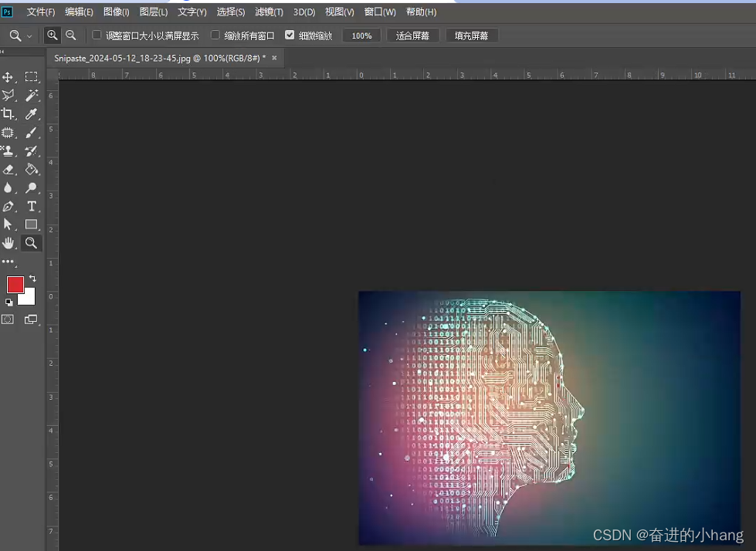Open the 3D(D) menu
Image resolution: width=756 pixels, height=551 pixels.
pos(304,12)
